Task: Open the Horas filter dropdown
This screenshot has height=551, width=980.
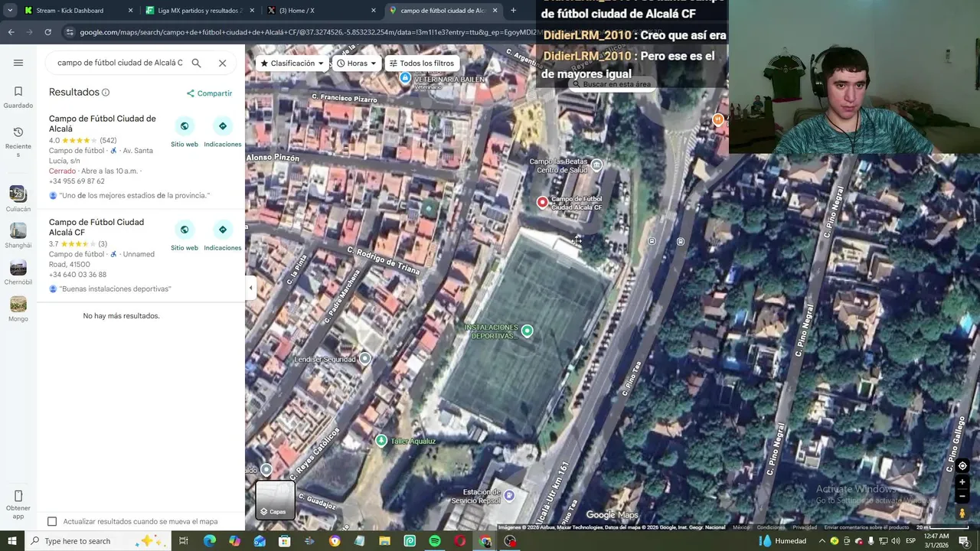Action: click(x=357, y=64)
